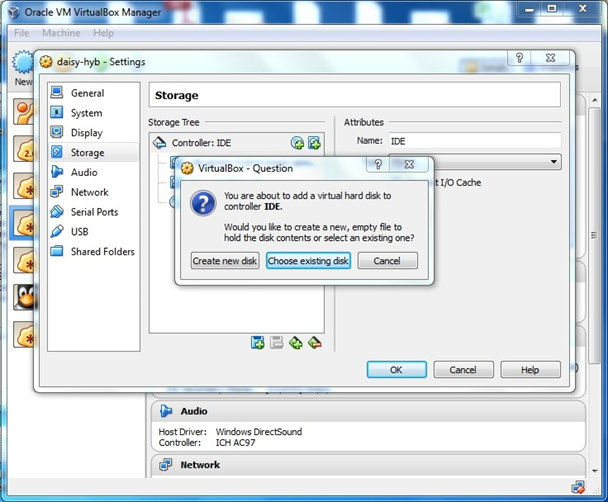
Task: Open the Serial Ports settings
Action: pyautogui.click(x=94, y=212)
